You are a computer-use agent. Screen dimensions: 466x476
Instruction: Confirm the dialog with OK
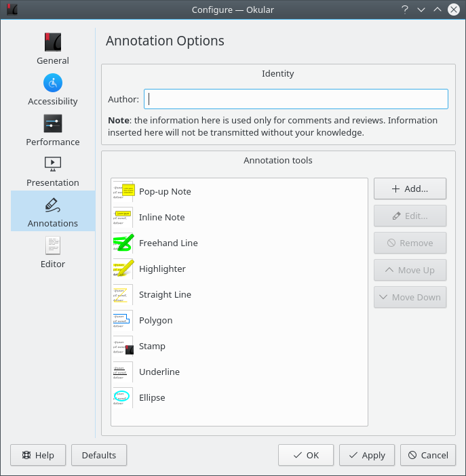point(305,456)
